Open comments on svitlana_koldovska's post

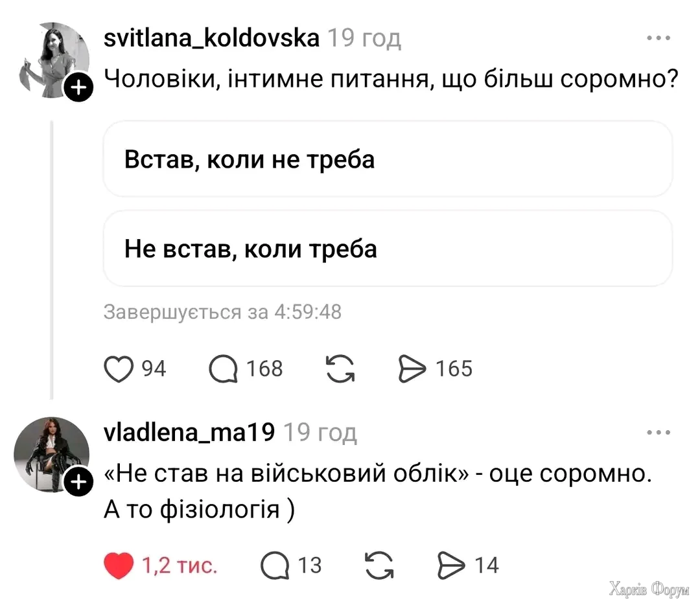point(224,369)
